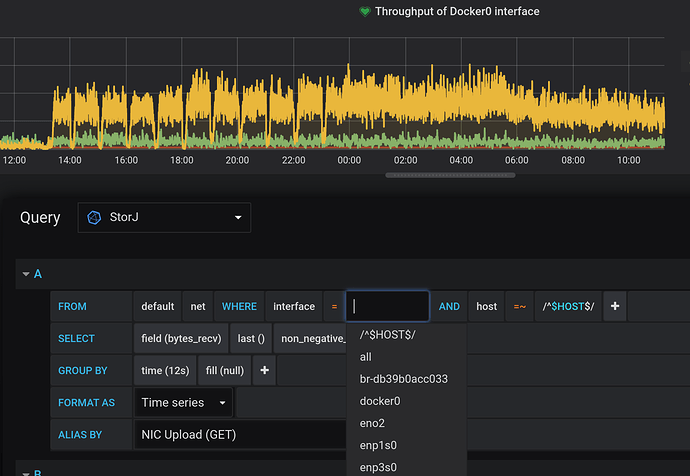Click the 'net' measurement segment
The height and width of the screenshot is (476, 690).
(198, 307)
